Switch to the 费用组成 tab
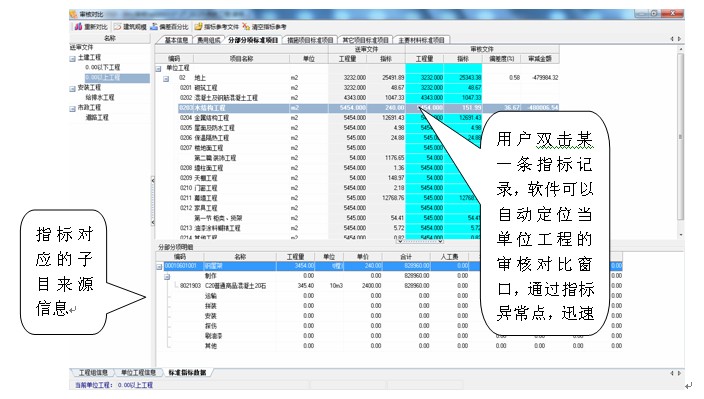The height and width of the screenshot is (399, 704). click(209, 40)
